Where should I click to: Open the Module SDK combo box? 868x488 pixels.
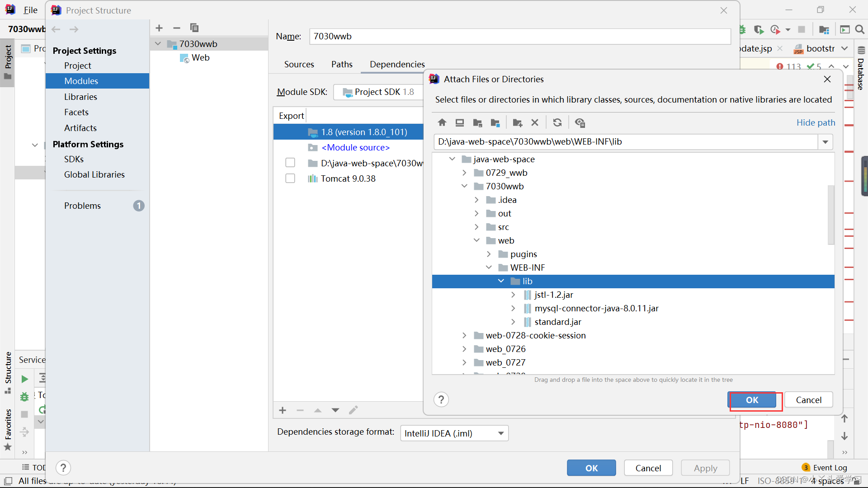point(379,92)
